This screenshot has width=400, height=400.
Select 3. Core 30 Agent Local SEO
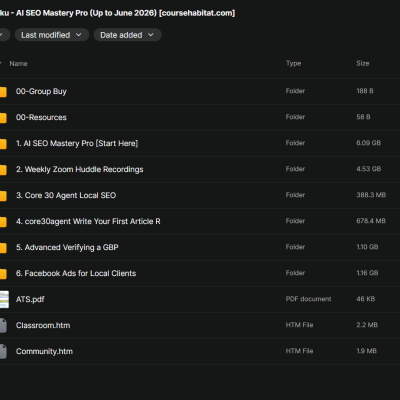click(66, 195)
